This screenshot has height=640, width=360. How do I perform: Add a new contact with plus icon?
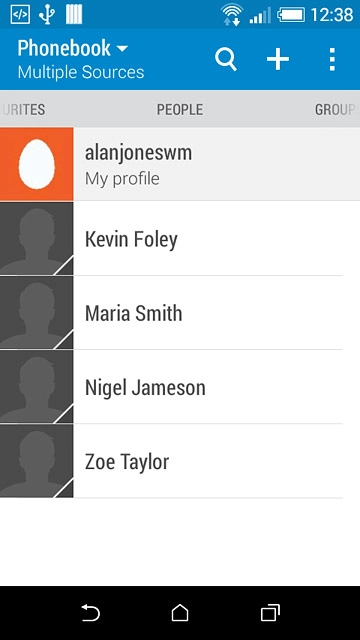[278, 59]
